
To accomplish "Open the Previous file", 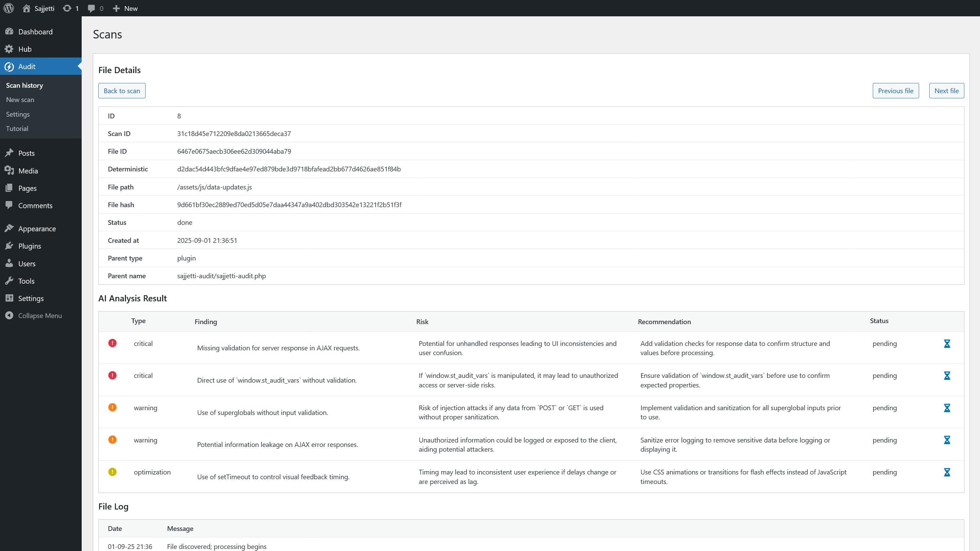I will 895,90.
